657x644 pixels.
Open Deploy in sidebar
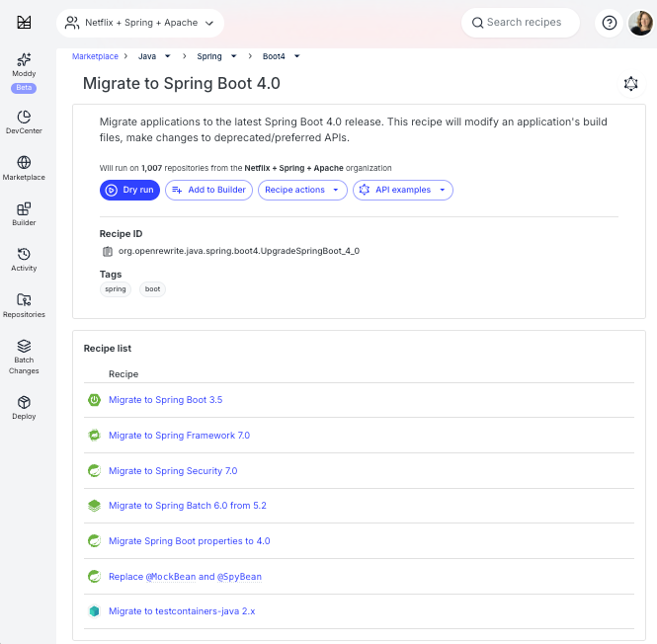point(24,408)
